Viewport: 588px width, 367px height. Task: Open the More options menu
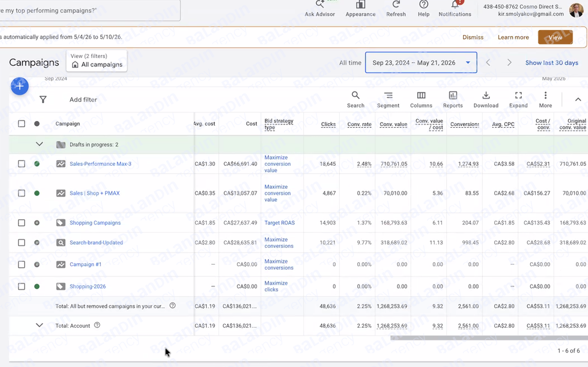[x=545, y=99]
